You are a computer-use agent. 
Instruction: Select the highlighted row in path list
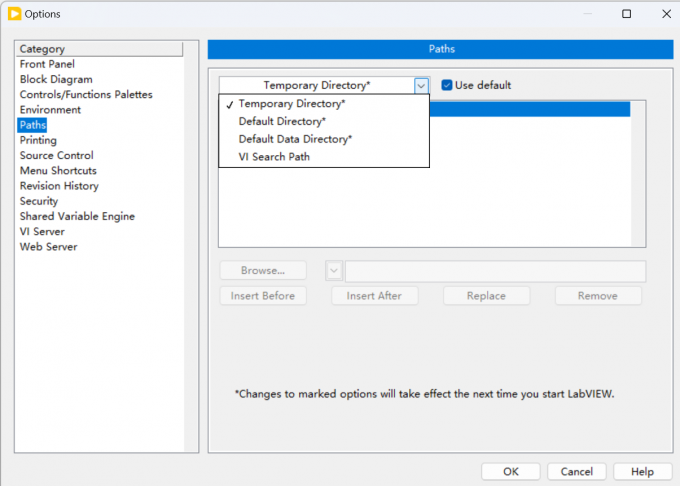(x=530, y=109)
